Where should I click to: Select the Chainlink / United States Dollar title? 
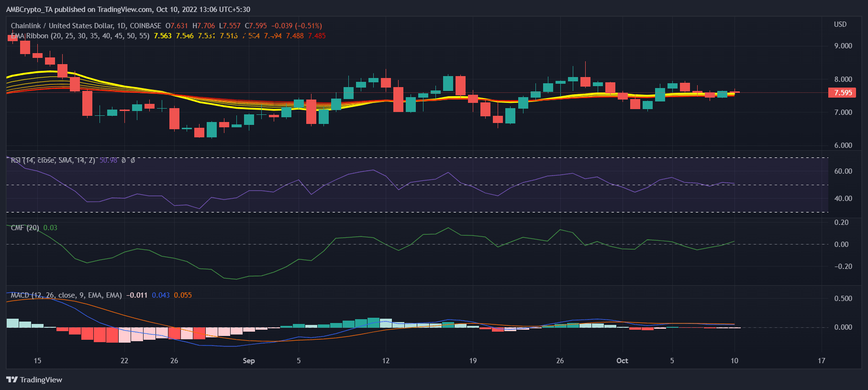[x=62, y=26]
